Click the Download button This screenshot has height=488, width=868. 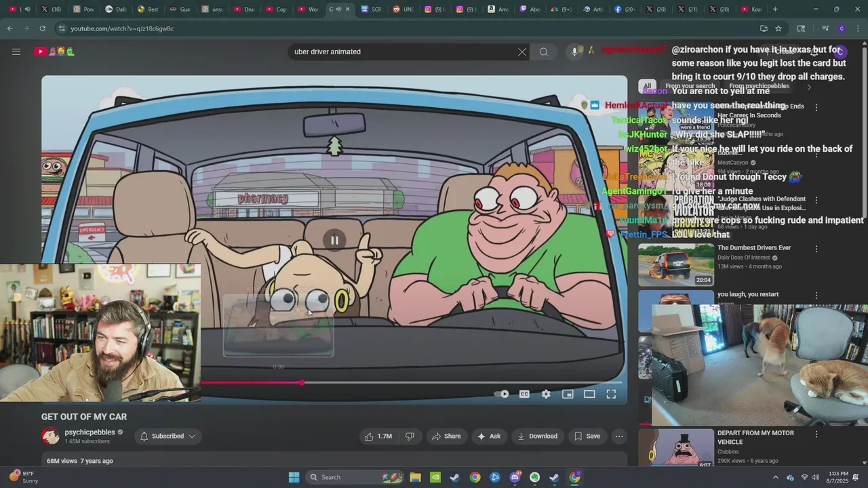click(537, 436)
